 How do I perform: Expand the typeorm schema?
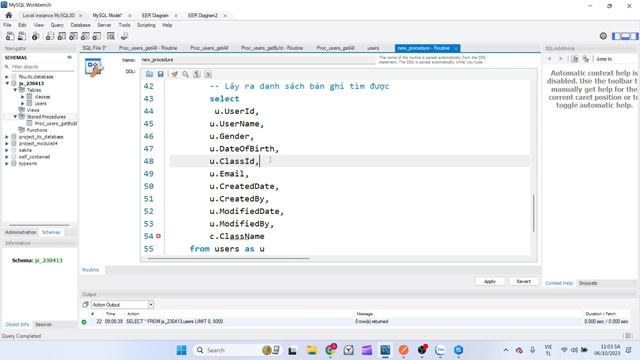coord(7,163)
